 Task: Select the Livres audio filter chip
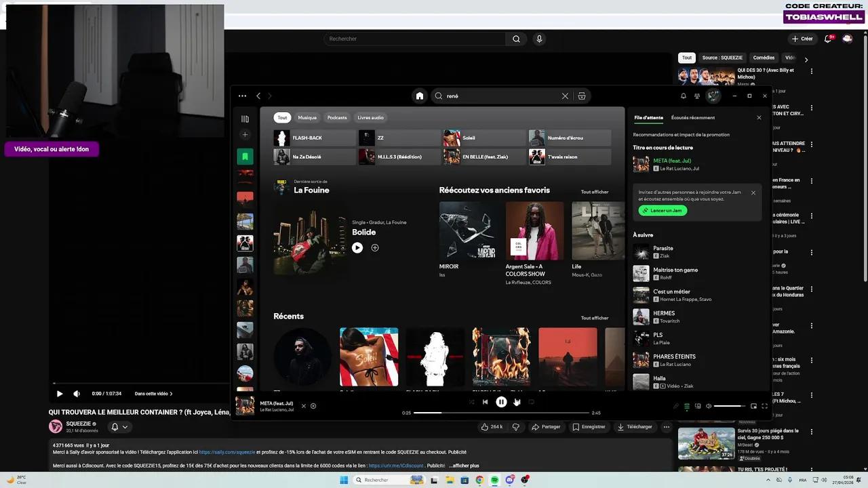point(371,118)
